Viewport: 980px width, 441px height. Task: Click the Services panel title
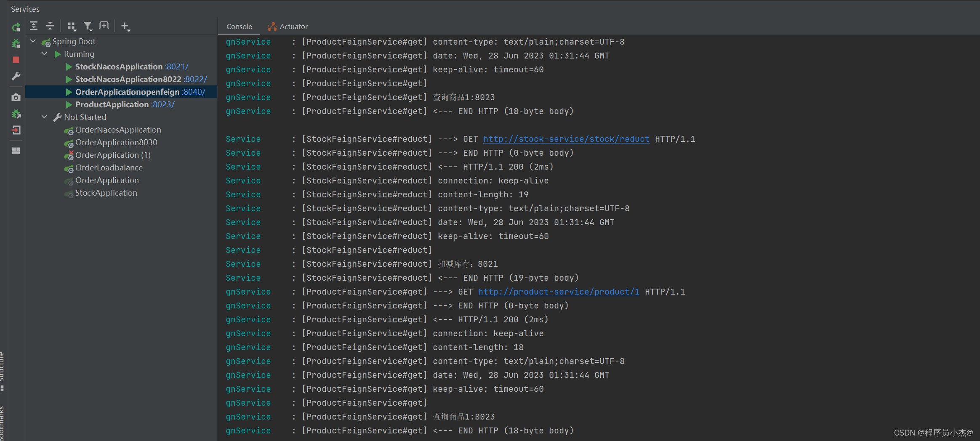(25, 9)
